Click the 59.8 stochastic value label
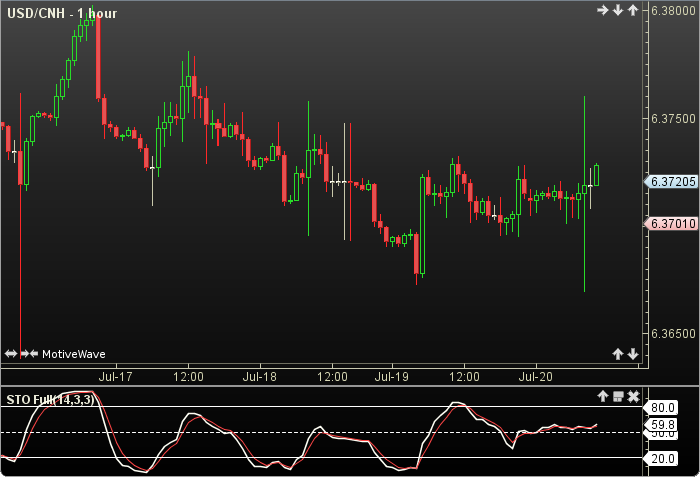This screenshot has height=477, width=700. coord(661,424)
